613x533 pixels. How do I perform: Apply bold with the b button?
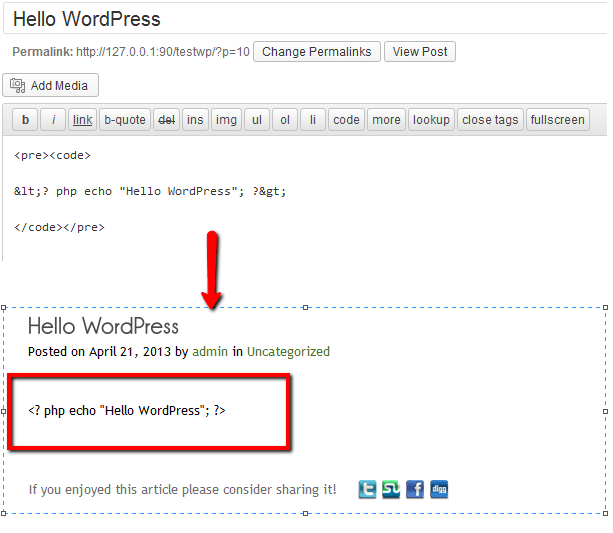pos(25,120)
